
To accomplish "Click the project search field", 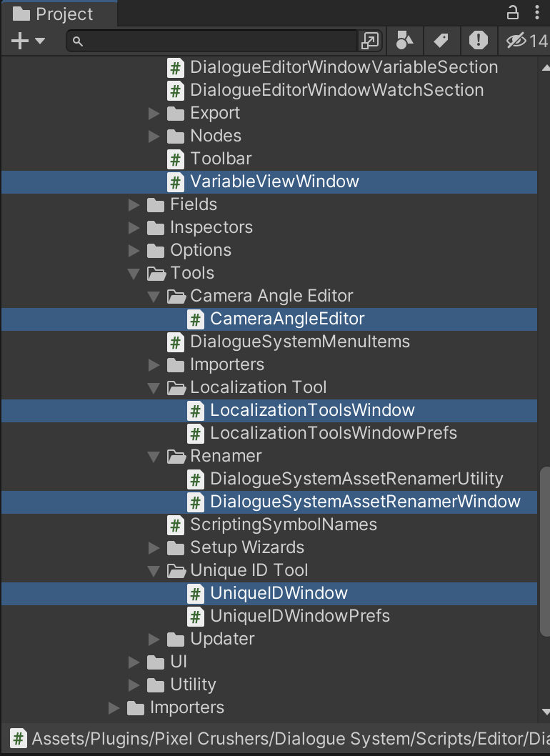I will (212, 41).
